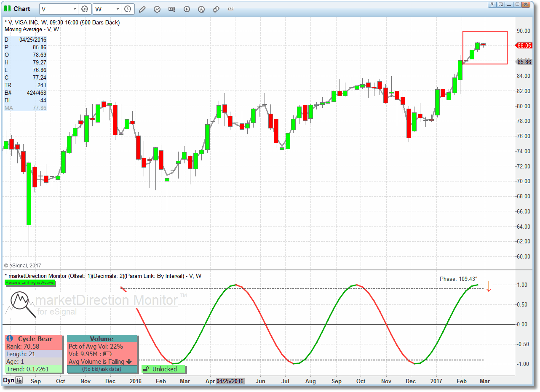
Task: Open symbol settings gear icon
Action: [x=85, y=9]
